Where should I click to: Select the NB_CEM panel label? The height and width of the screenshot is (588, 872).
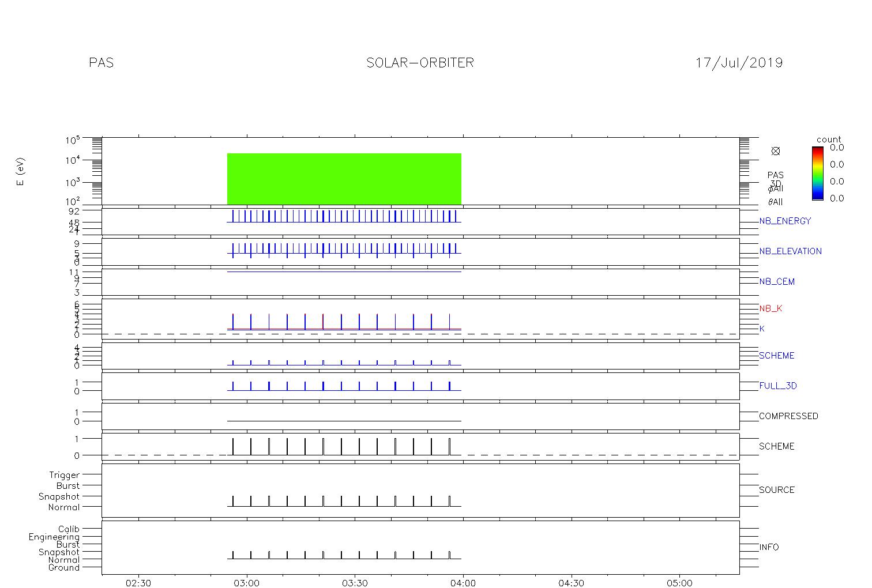coord(777,282)
